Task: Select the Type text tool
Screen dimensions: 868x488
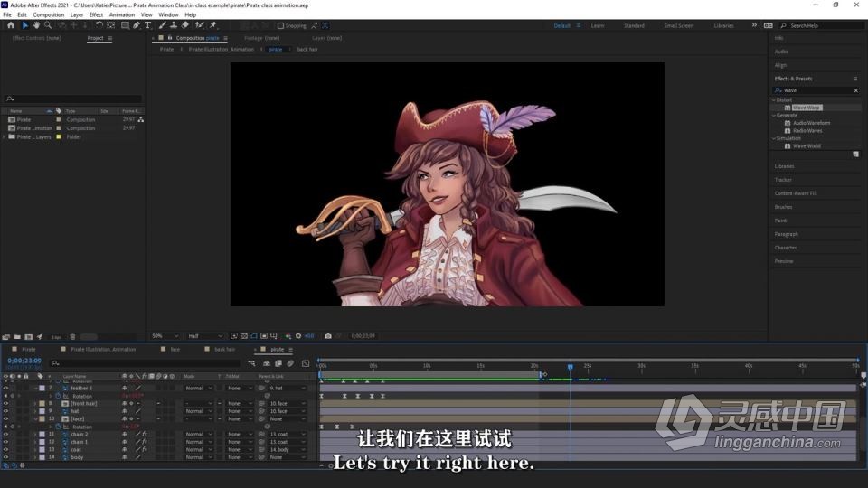Action: (147, 25)
